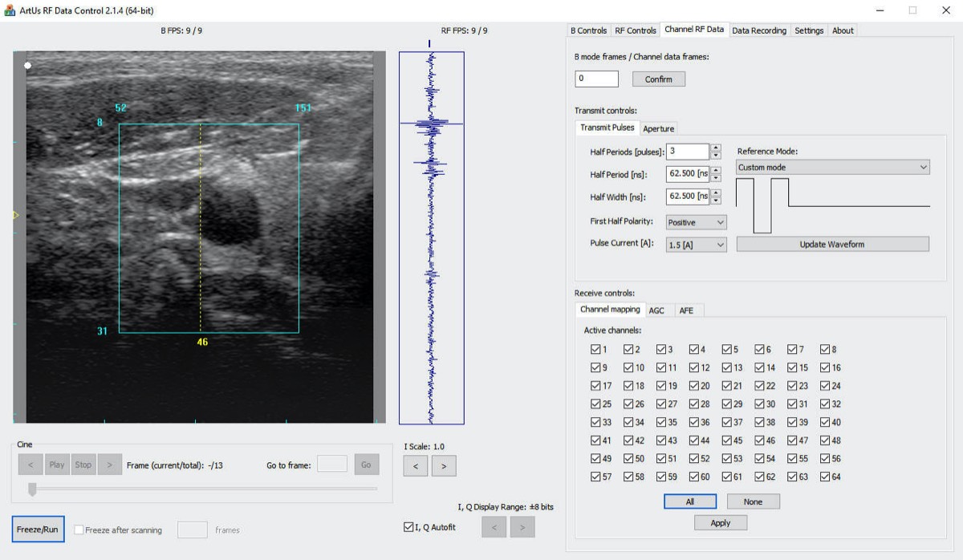Step to next cine frame

click(x=110, y=465)
